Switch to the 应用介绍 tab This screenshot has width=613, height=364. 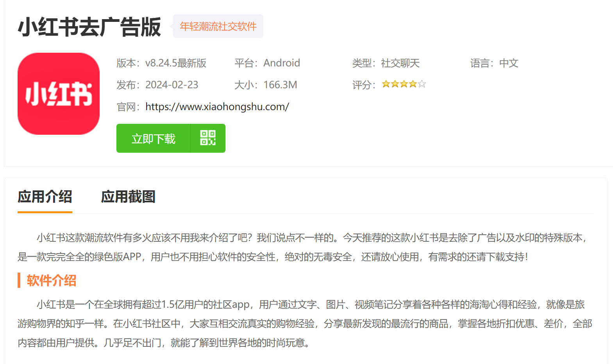(x=45, y=197)
